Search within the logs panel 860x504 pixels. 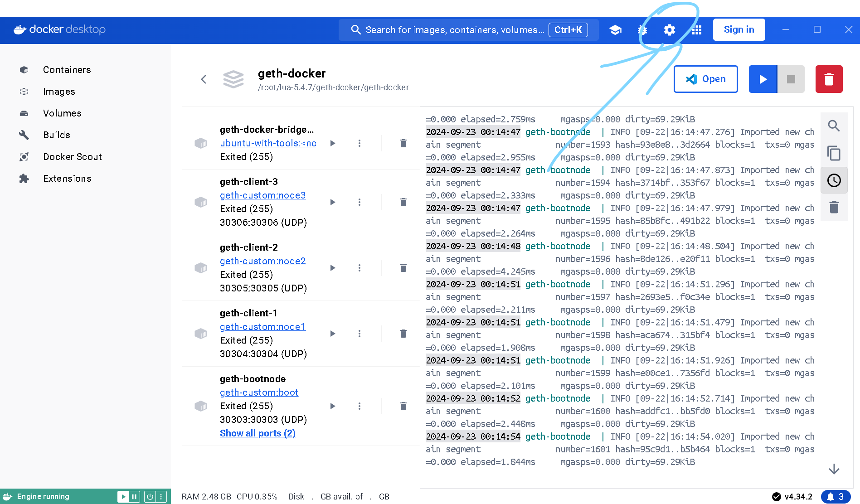(x=834, y=126)
